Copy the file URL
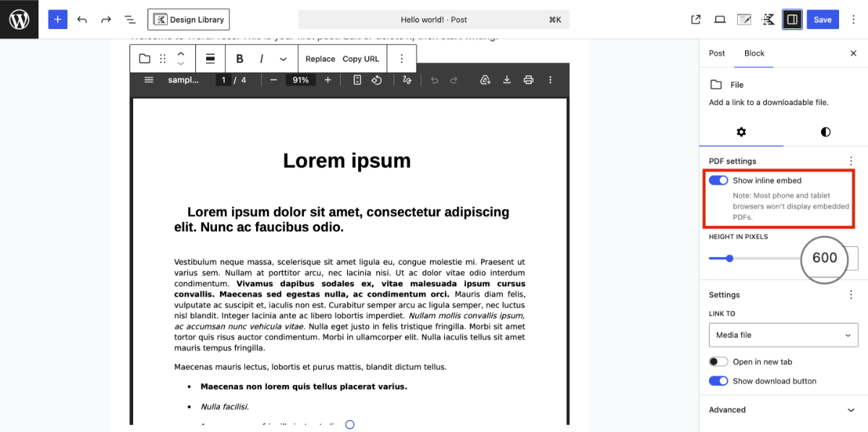The image size is (868, 432). coord(361,59)
